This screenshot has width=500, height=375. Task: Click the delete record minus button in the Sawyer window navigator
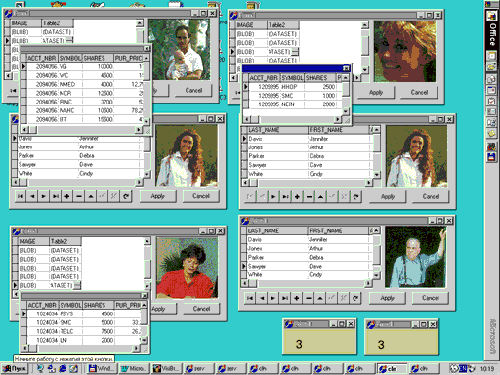click(309, 298)
